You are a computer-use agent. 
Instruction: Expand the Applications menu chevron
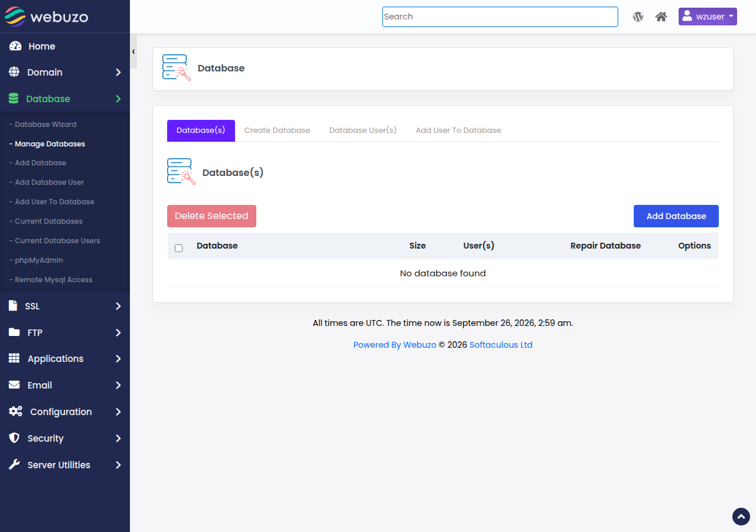click(x=118, y=358)
